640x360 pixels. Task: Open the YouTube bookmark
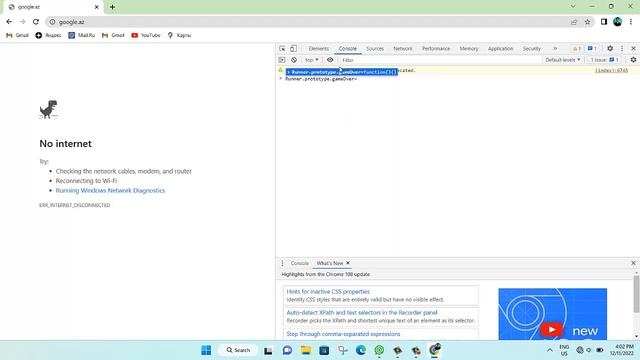(146, 36)
